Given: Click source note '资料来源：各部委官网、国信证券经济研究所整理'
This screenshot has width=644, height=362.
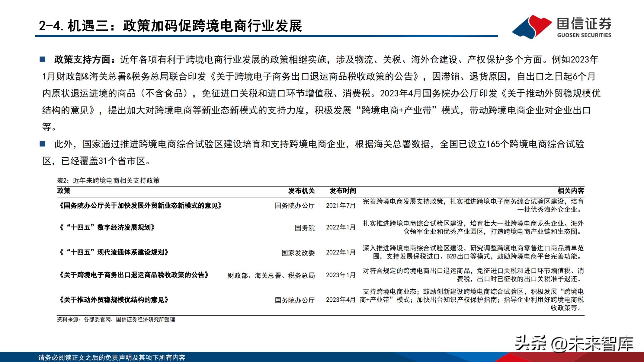Looking at the screenshot, I should point(116,319).
